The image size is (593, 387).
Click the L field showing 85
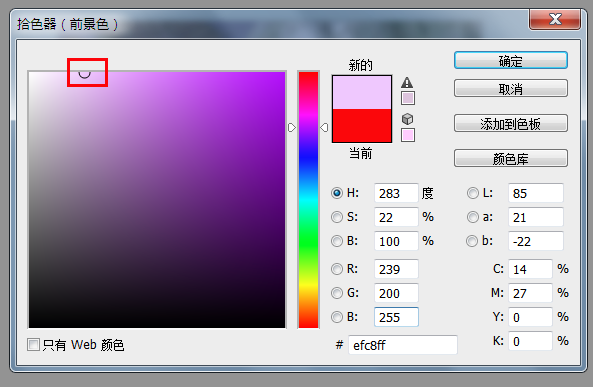(x=536, y=193)
